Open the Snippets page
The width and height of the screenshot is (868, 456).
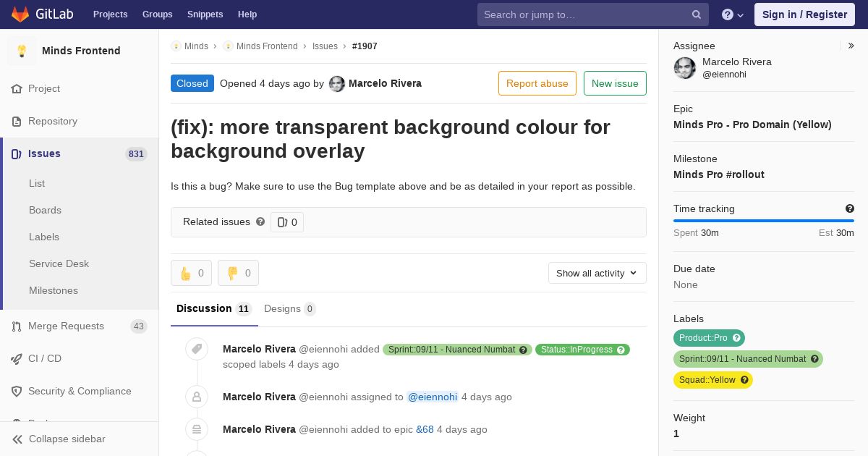click(205, 14)
